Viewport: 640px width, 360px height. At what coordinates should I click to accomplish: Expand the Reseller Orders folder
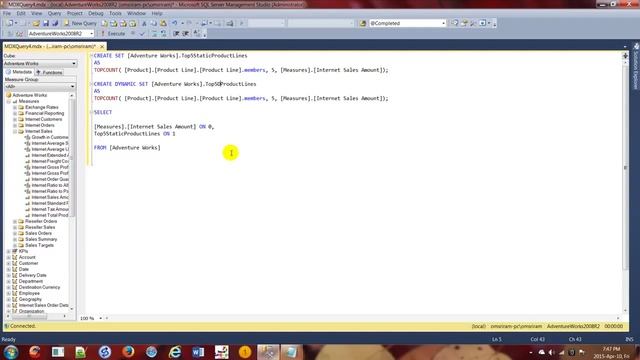(15, 221)
